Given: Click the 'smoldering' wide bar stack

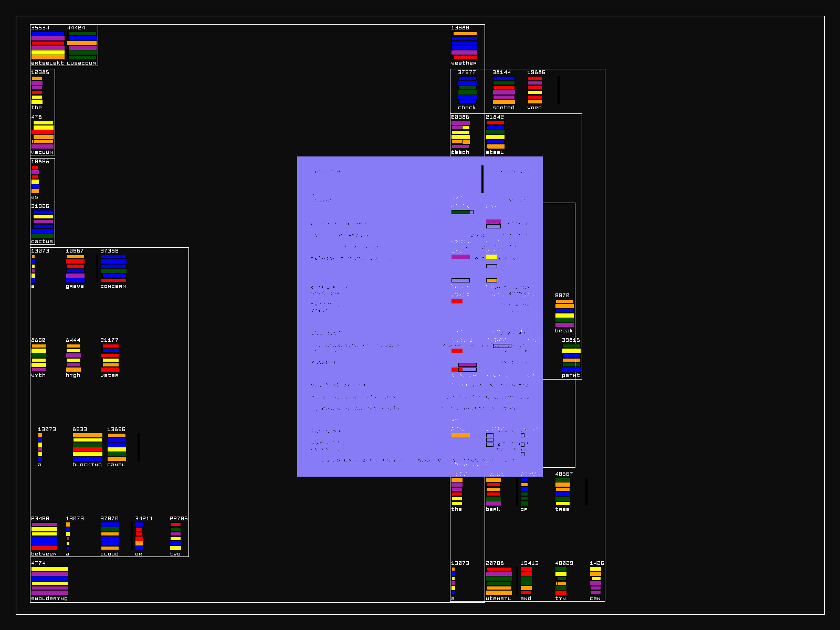Looking at the screenshot, I should pyautogui.click(x=50, y=581).
